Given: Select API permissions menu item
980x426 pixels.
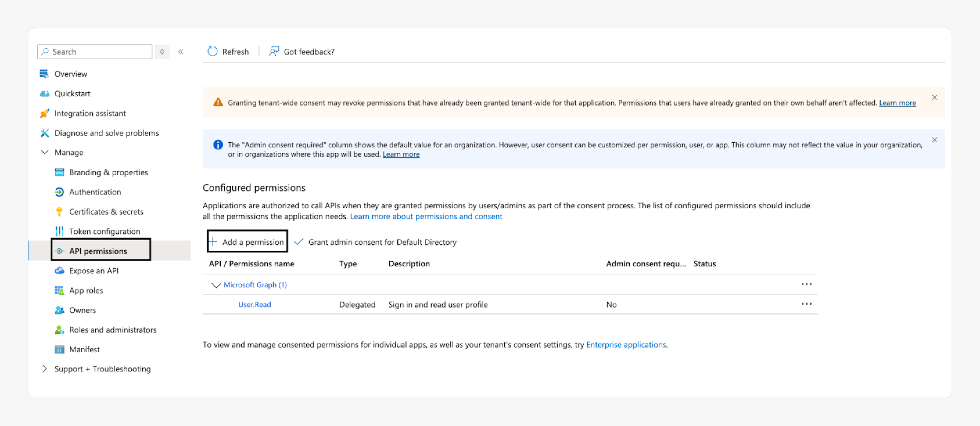Looking at the screenshot, I should 98,251.
